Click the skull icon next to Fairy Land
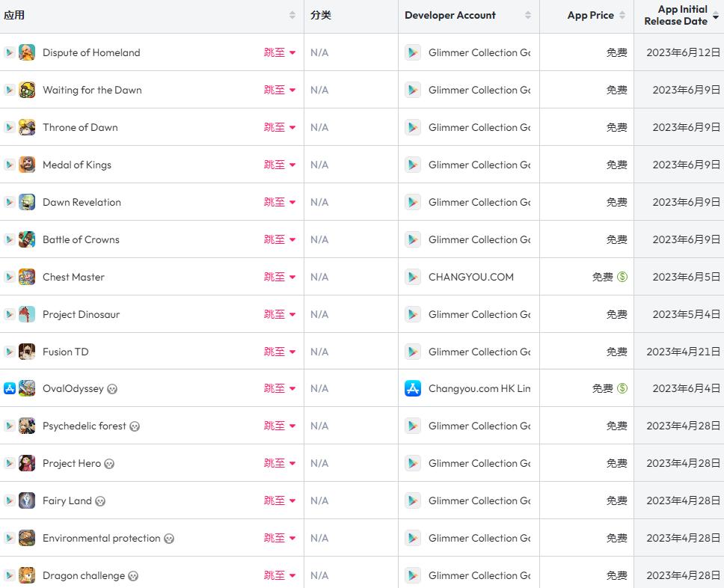Viewport: 724px width, 588px height. (x=100, y=501)
